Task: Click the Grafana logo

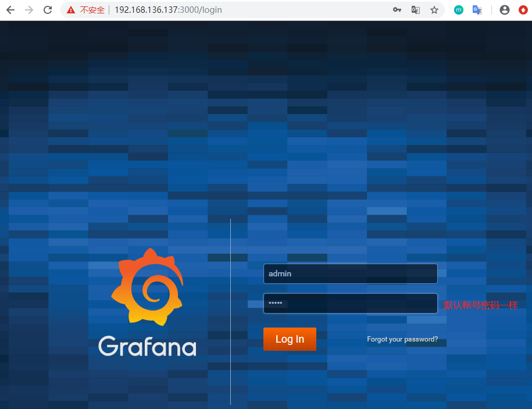Action: point(148,287)
